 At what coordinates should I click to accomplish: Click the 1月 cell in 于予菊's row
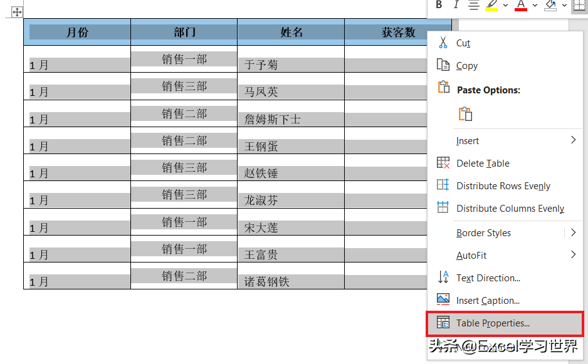[x=77, y=60]
